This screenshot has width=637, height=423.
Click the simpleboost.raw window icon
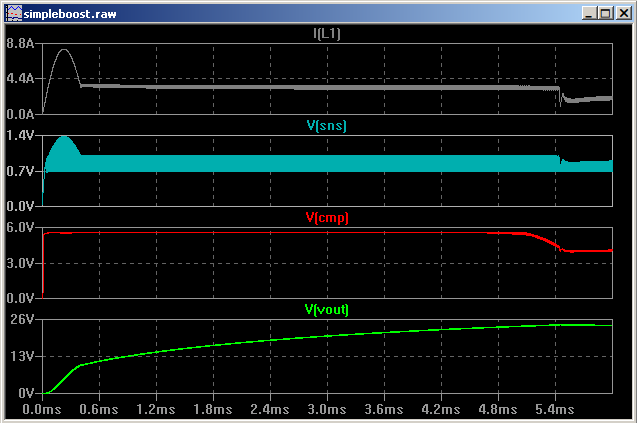click(x=13, y=13)
